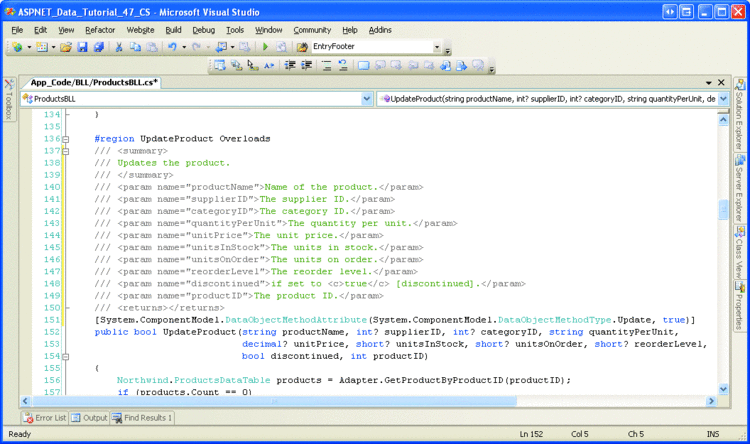Viewport: 750px width, 444px height.
Task: Click the Add New Item icon
Action: tap(42, 47)
